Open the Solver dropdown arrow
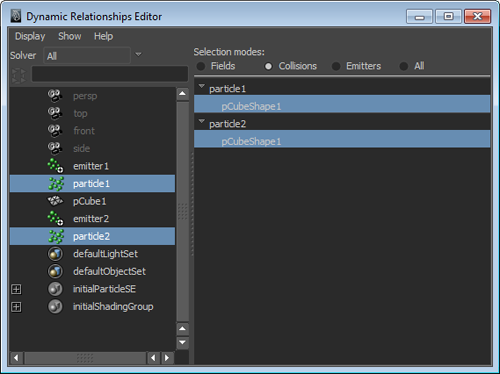 [138, 55]
